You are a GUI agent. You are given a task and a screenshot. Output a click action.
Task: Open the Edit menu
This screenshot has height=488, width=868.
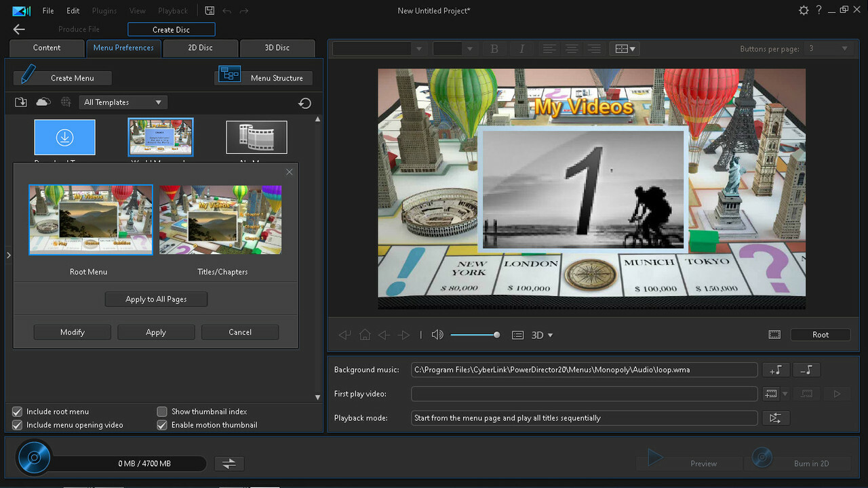[x=73, y=11]
